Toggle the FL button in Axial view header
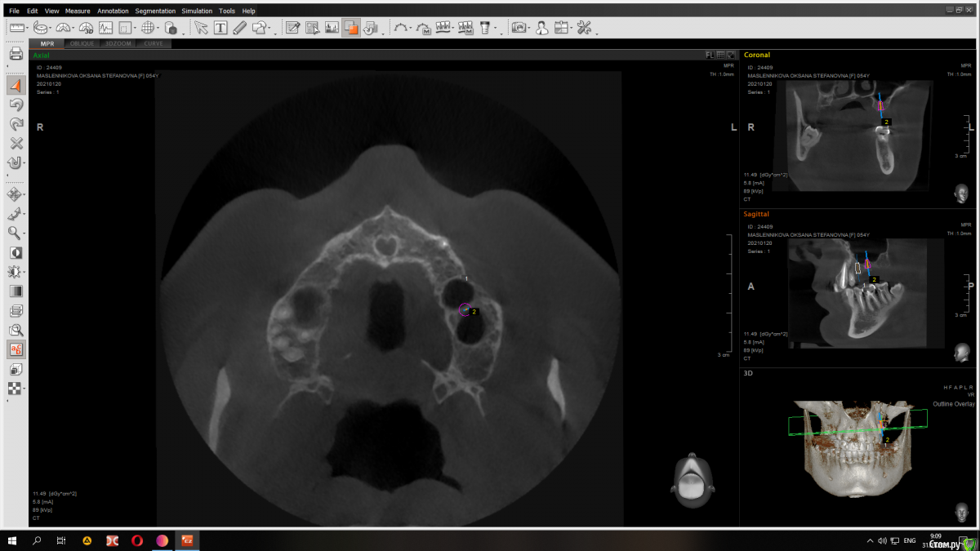This screenshot has height=551, width=980. click(x=710, y=55)
